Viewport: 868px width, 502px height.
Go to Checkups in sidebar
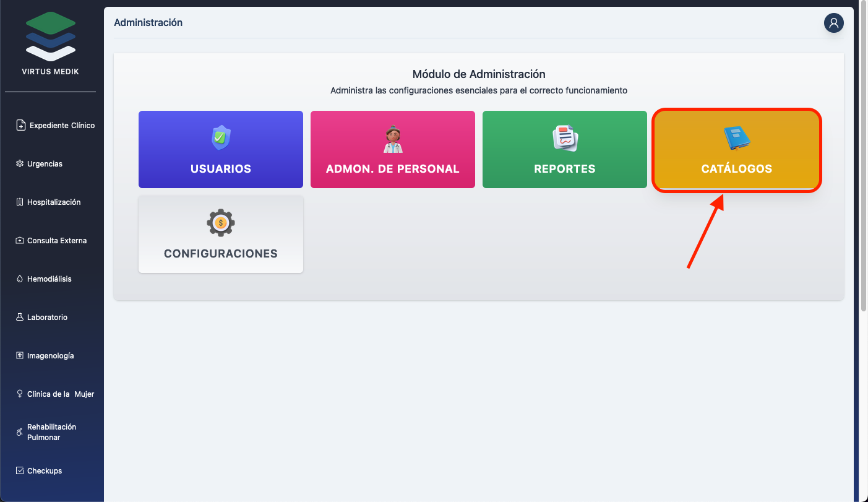point(44,471)
